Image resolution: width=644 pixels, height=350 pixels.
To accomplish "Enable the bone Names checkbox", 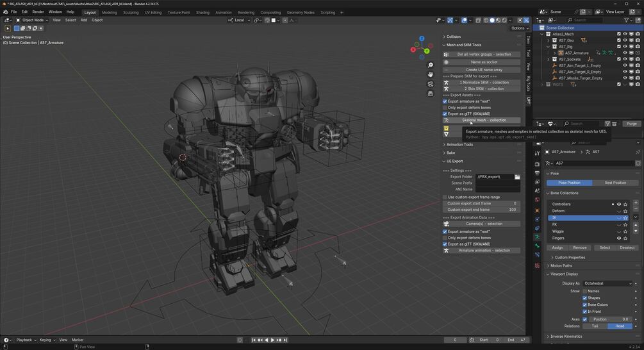I will [x=585, y=291].
